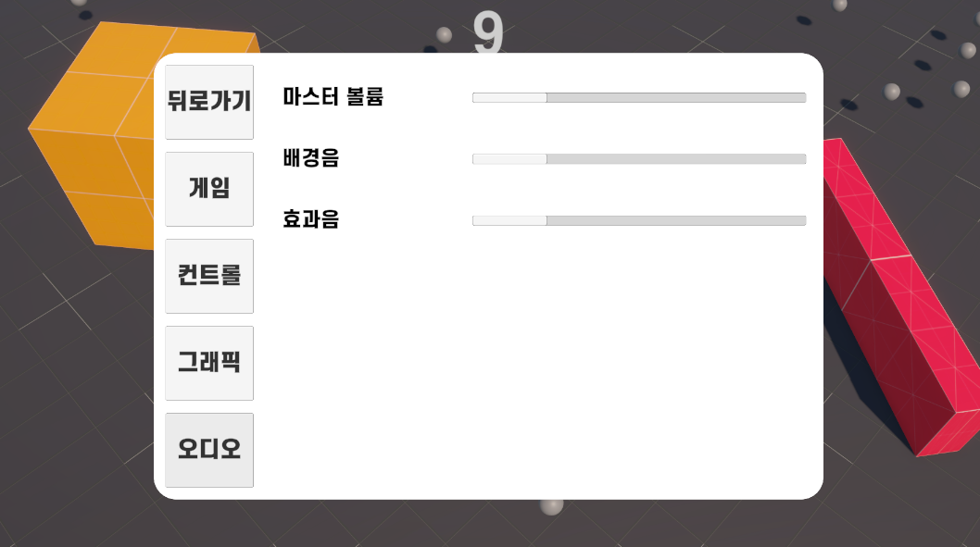Click the 마스터 볼륨 label text
This screenshot has height=547, width=980.
click(333, 97)
